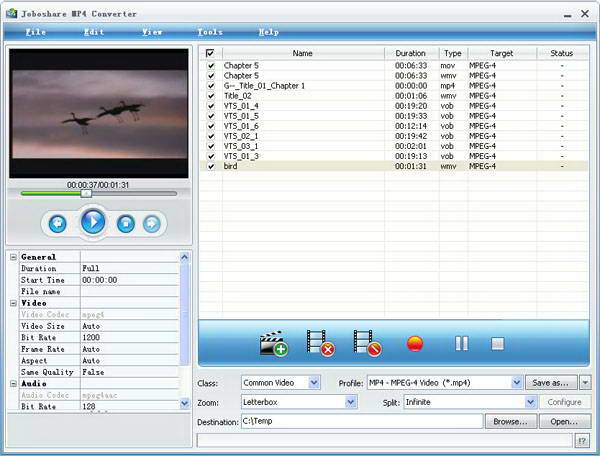600x456 pixels.
Task: Click the stop button under the preview
Action: click(126, 223)
